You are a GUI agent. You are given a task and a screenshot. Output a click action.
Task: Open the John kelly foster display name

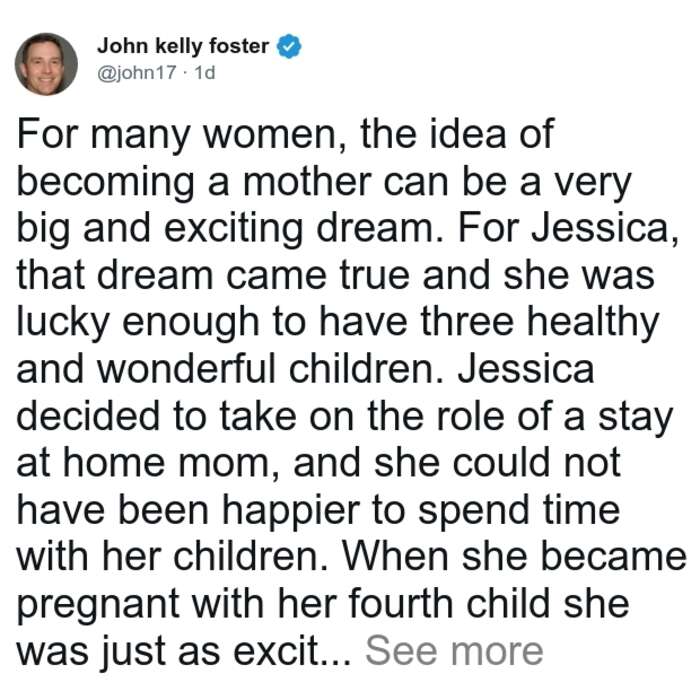click(x=183, y=46)
